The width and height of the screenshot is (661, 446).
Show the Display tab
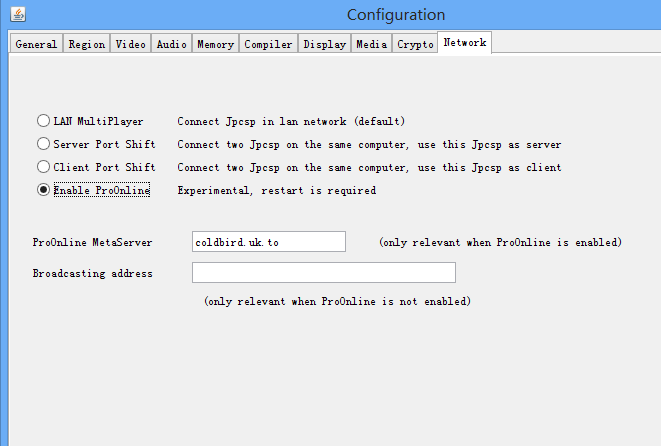[324, 44]
